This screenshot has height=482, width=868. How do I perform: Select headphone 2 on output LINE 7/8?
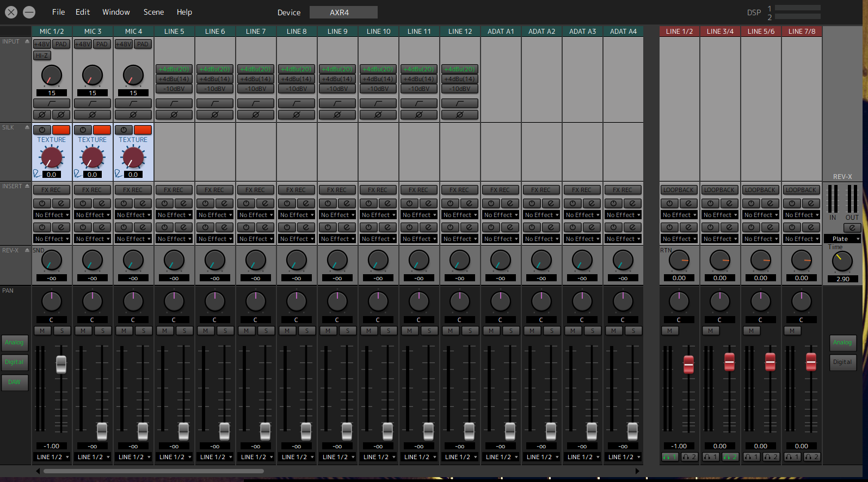point(812,457)
